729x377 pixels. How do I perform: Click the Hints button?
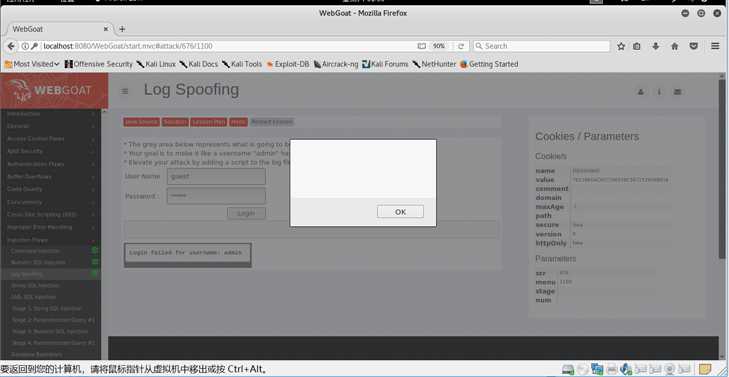tap(238, 122)
